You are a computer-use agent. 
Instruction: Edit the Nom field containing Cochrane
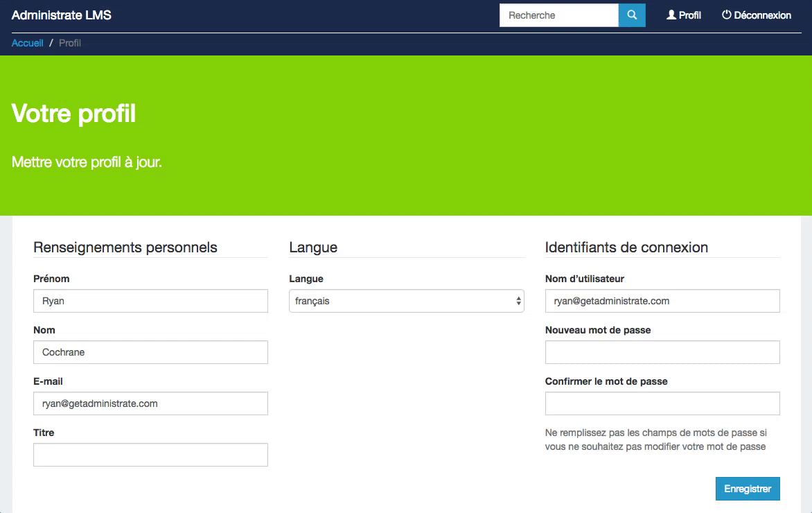151,352
